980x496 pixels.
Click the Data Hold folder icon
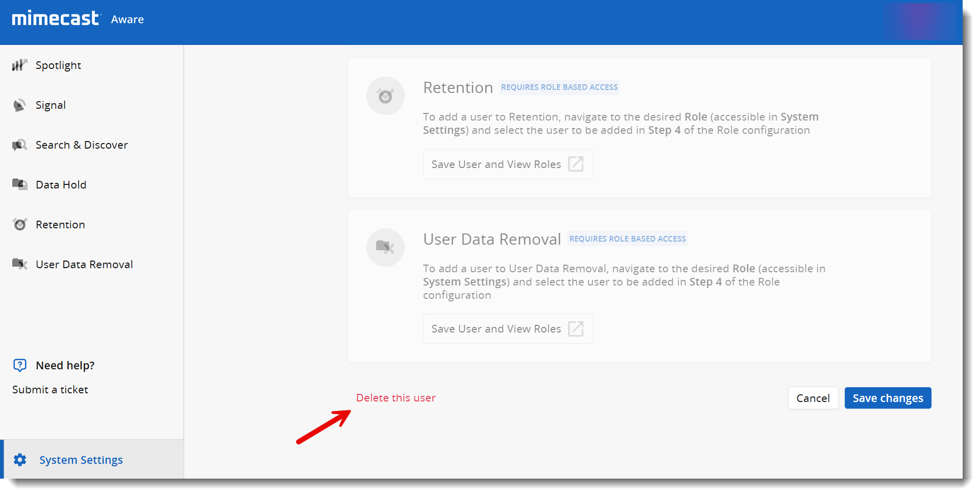[19, 184]
